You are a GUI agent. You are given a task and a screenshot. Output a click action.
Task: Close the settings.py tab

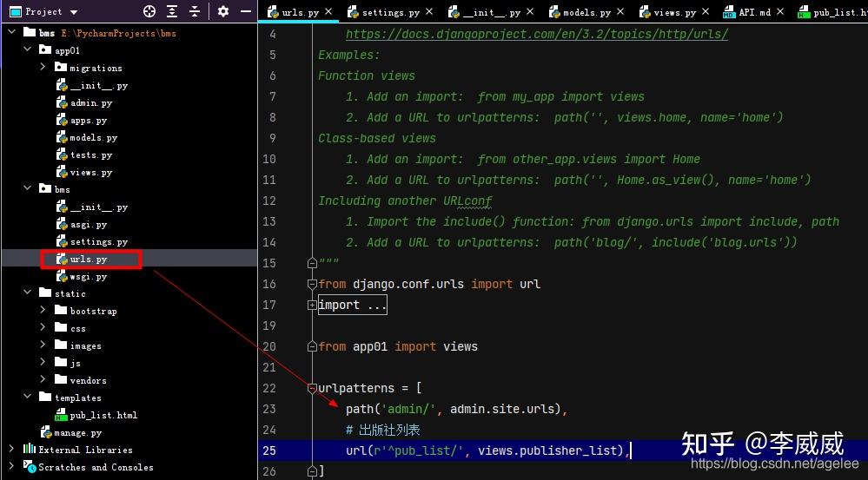tap(429, 11)
